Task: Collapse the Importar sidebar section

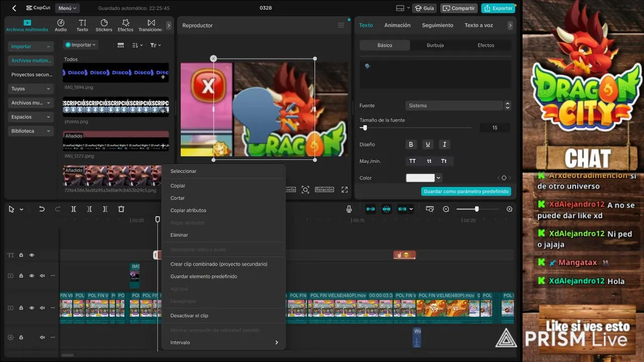Action: pyautogui.click(x=31, y=46)
